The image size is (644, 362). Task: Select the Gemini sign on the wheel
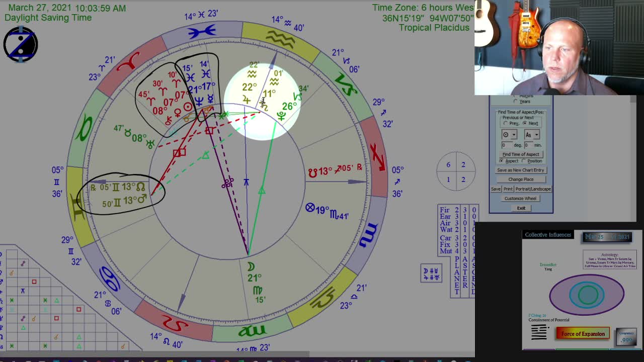[x=78, y=208]
